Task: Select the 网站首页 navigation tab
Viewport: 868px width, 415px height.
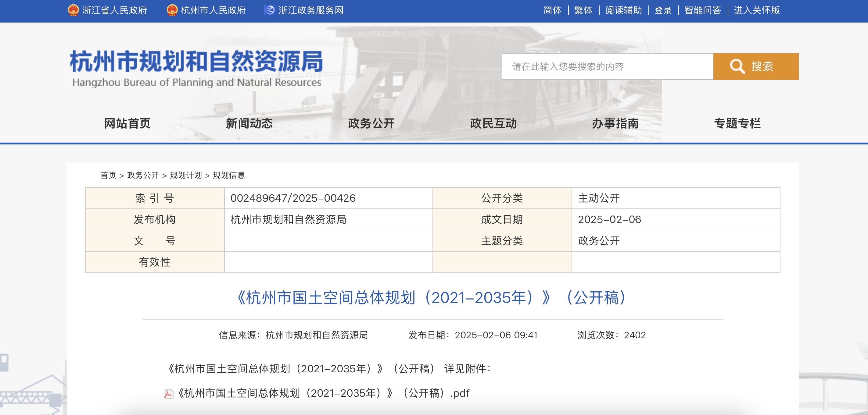Action: point(127,123)
